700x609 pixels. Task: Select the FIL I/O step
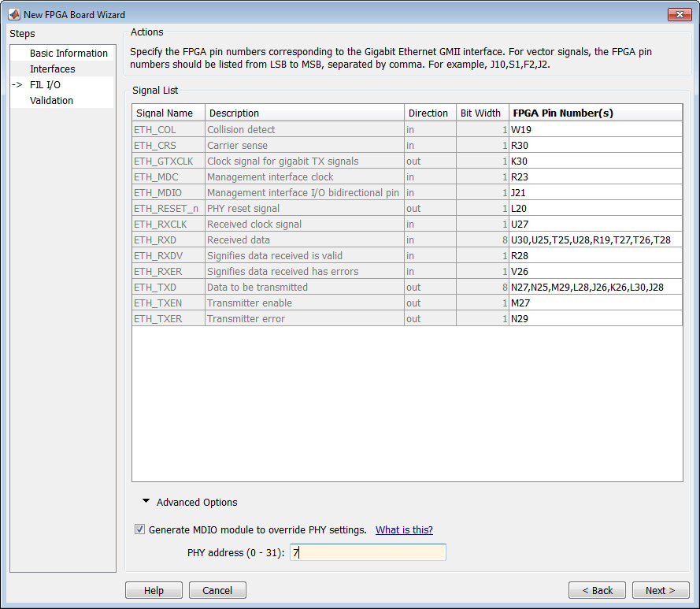pos(45,84)
